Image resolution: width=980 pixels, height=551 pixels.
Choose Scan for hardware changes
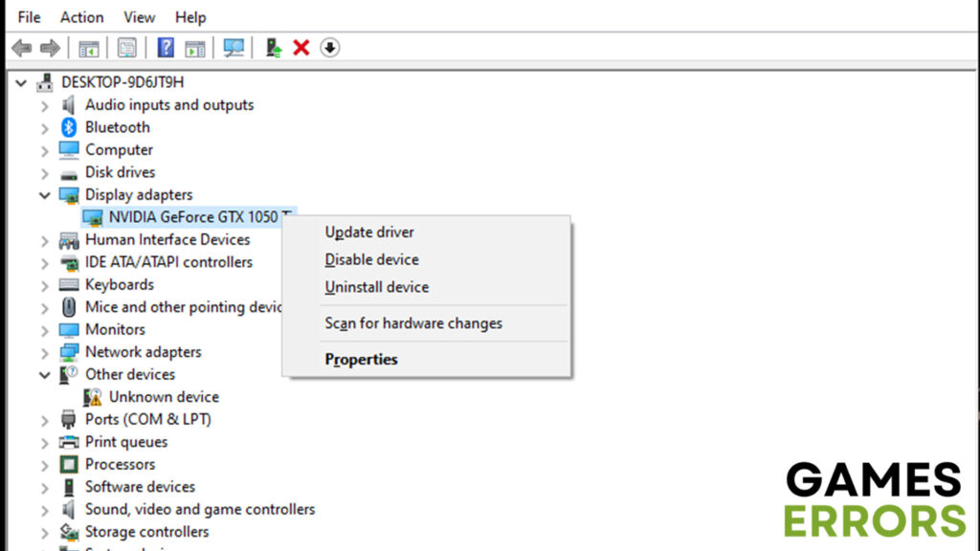pyautogui.click(x=426, y=323)
